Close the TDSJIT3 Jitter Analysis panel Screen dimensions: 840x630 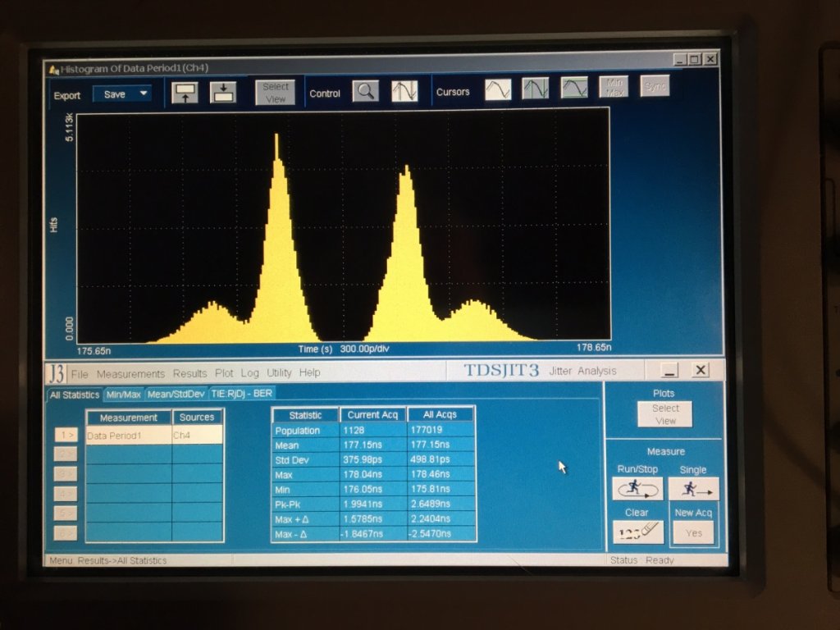coord(701,370)
